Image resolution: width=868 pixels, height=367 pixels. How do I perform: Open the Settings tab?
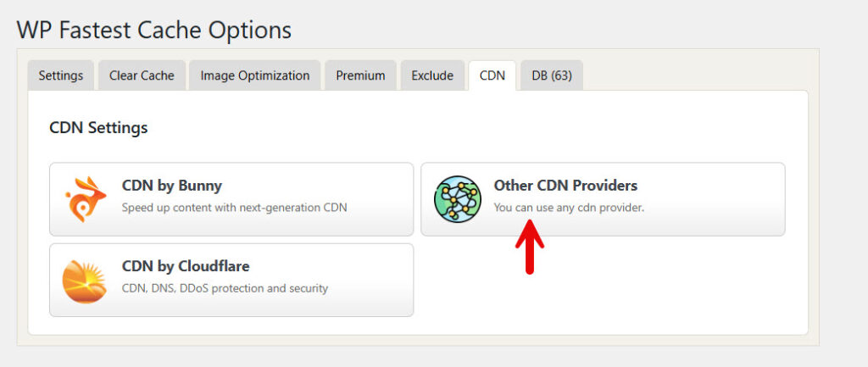tap(61, 75)
